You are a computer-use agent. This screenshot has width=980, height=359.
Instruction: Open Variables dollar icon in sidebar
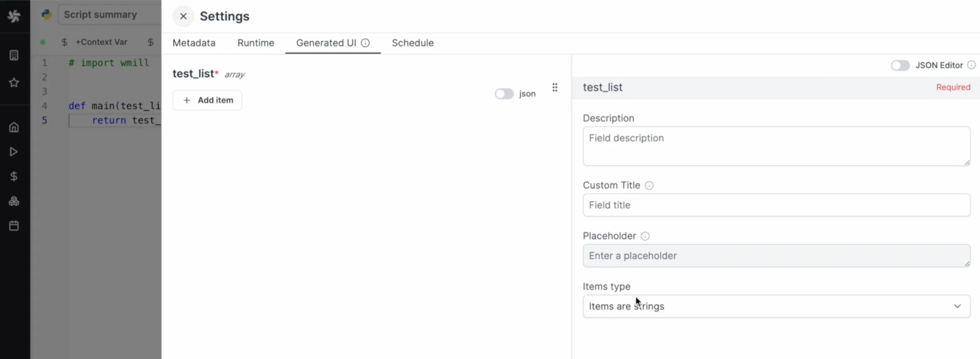pyautogui.click(x=14, y=176)
